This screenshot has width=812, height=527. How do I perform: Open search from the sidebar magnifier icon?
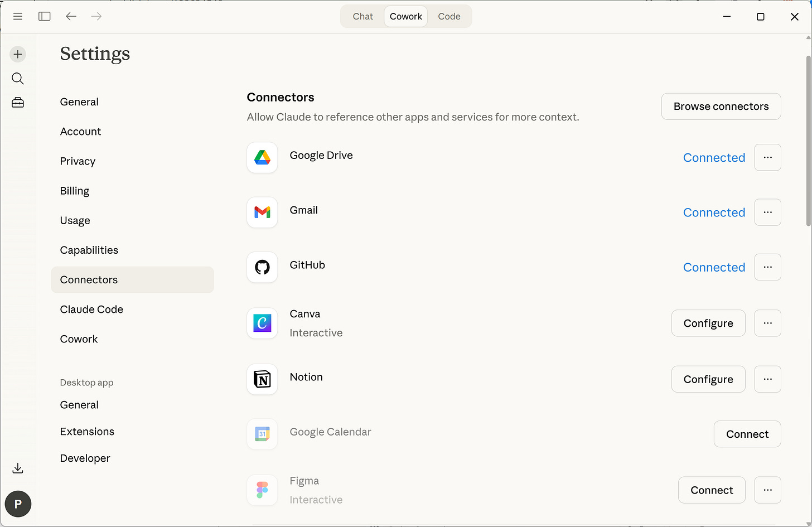pyautogui.click(x=17, y=78)
